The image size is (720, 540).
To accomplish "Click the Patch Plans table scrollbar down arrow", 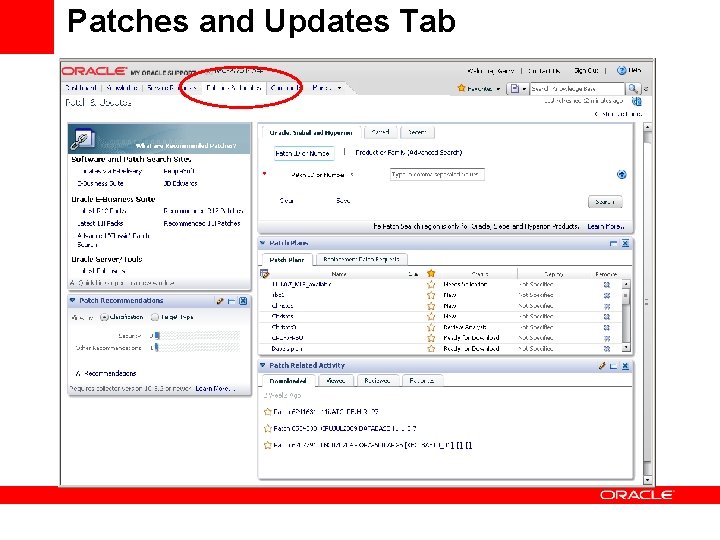I will (x=625, y=349).
